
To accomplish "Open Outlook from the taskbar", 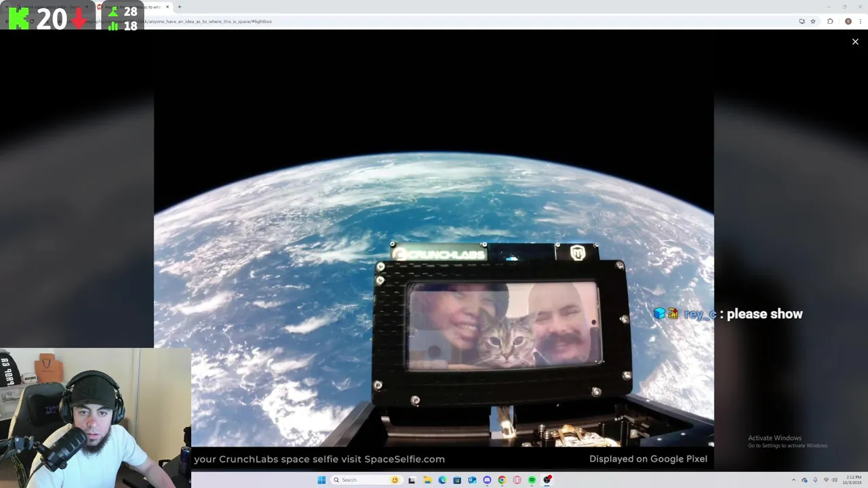I will [472, 480].
